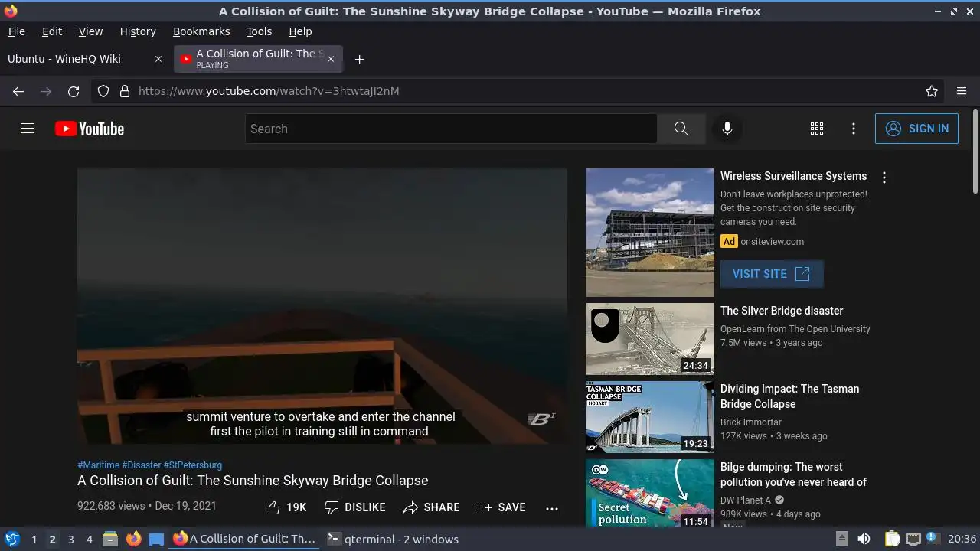
Task: Launch file manager from taskbar
Action: point(110,539)
